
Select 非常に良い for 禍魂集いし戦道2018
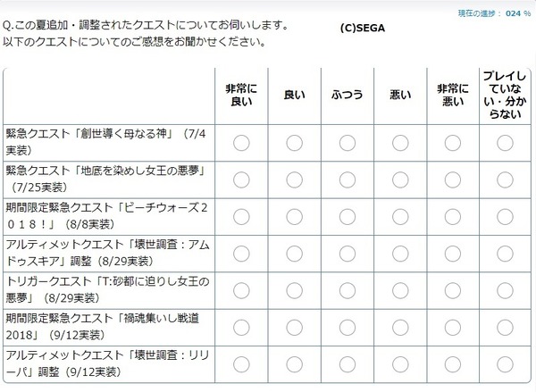point(241,328)
